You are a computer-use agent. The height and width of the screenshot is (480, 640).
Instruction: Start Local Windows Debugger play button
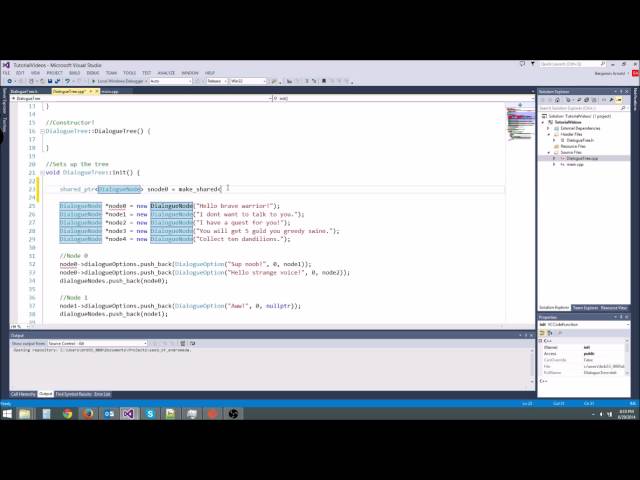93,81
